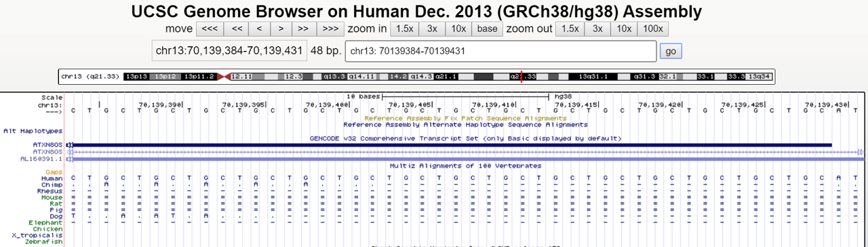Click the Alt Haplotypes track label
This screenshot has height=247, width=868.
[x=33, y=131]
